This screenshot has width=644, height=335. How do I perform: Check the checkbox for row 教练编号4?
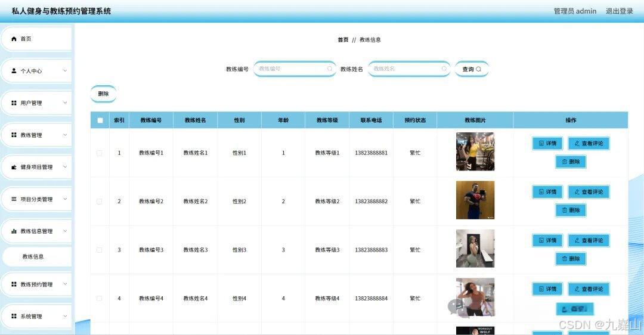click(100, 298)
